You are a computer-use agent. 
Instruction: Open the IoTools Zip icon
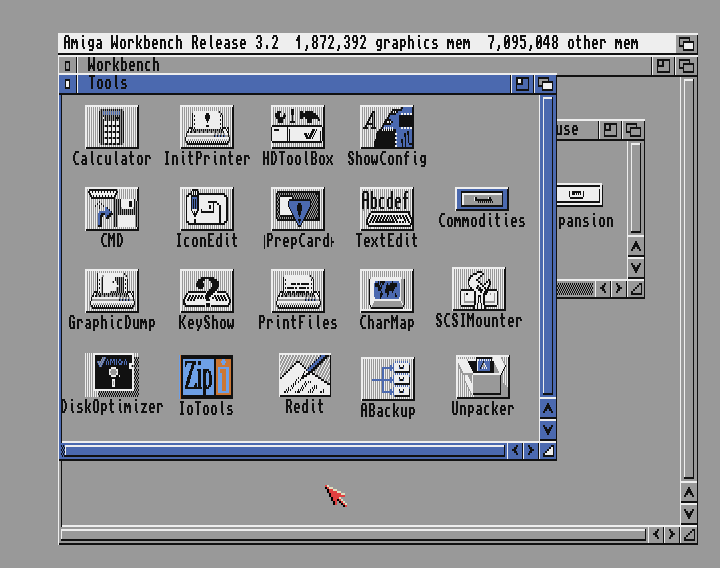click(x=207, y=377)
